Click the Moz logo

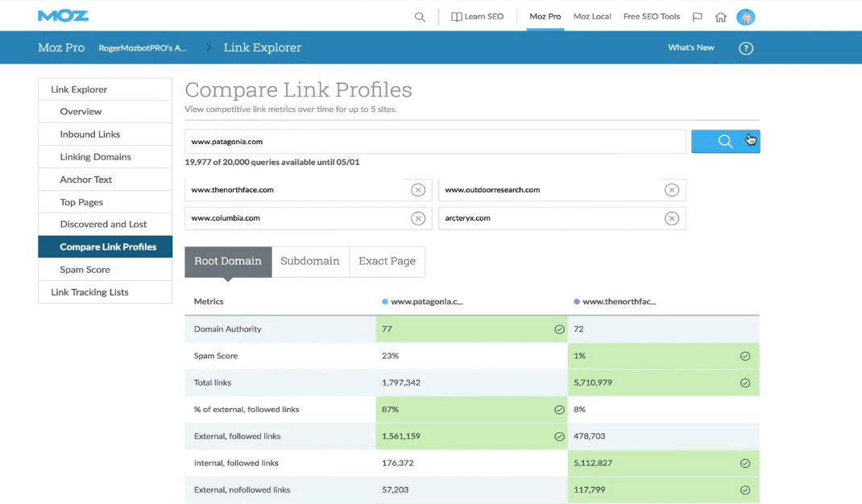tap(63, 16)
